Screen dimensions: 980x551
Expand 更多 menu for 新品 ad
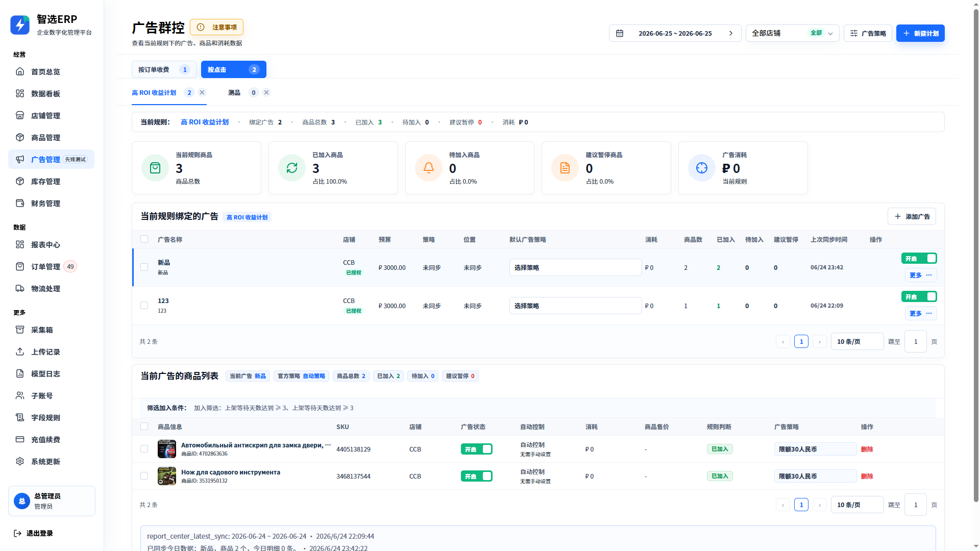921,275
